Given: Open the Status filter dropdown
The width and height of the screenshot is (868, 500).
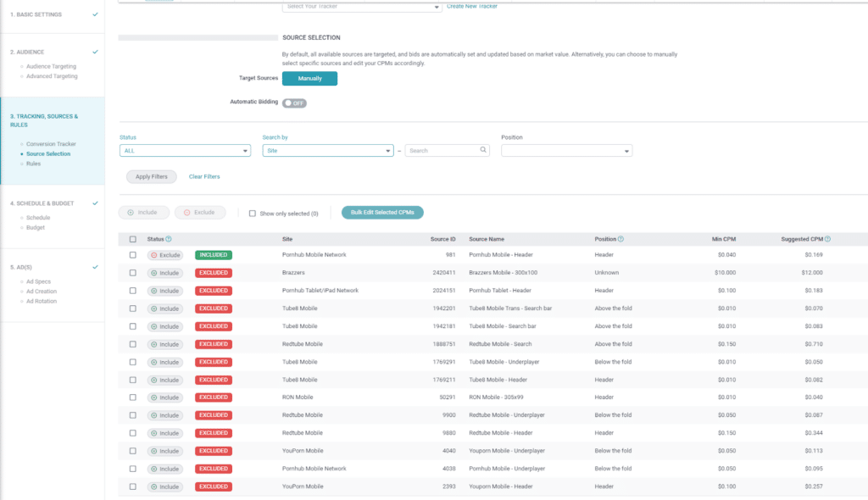Looking at the screenshot, I should click(185, 151).
